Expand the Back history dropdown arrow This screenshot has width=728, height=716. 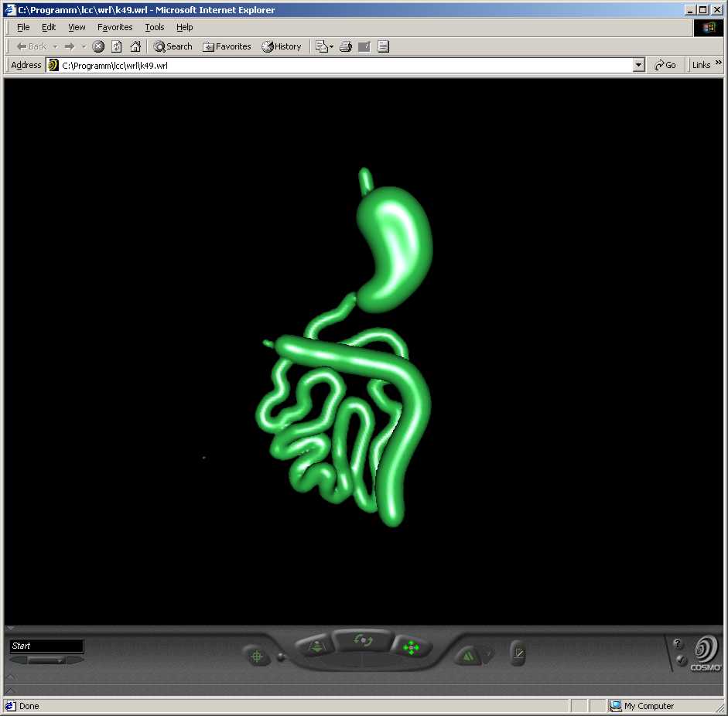55,46
